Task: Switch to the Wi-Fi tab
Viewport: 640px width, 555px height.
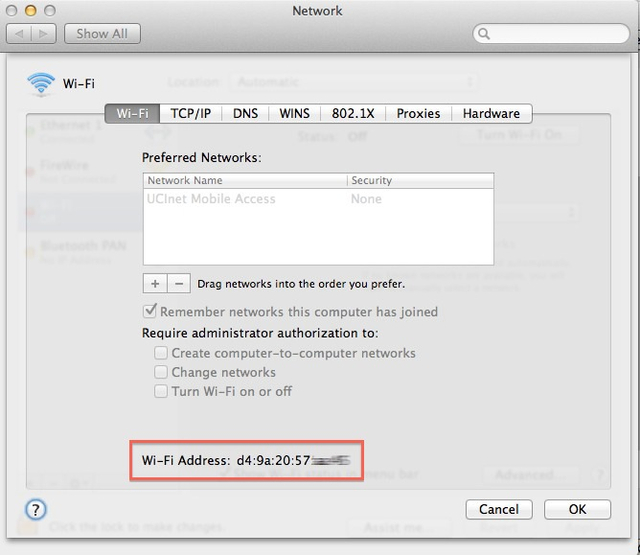Action: [x=132, y=113]
